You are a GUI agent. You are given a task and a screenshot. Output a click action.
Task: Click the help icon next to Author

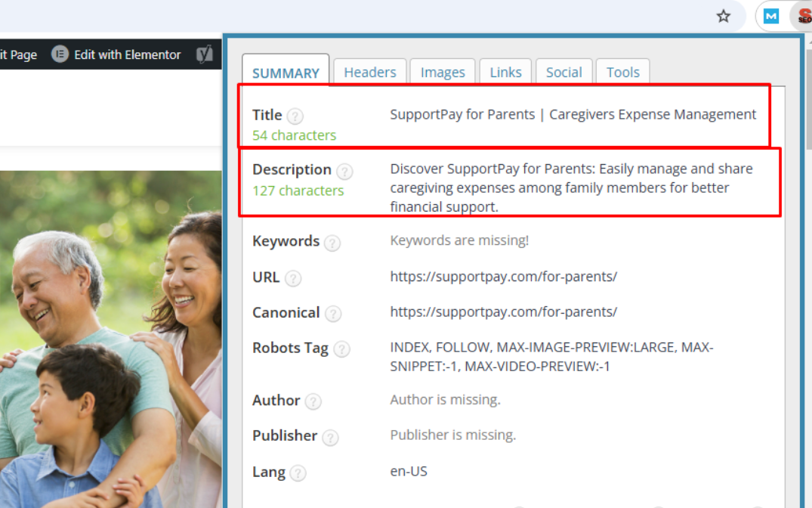313,401
